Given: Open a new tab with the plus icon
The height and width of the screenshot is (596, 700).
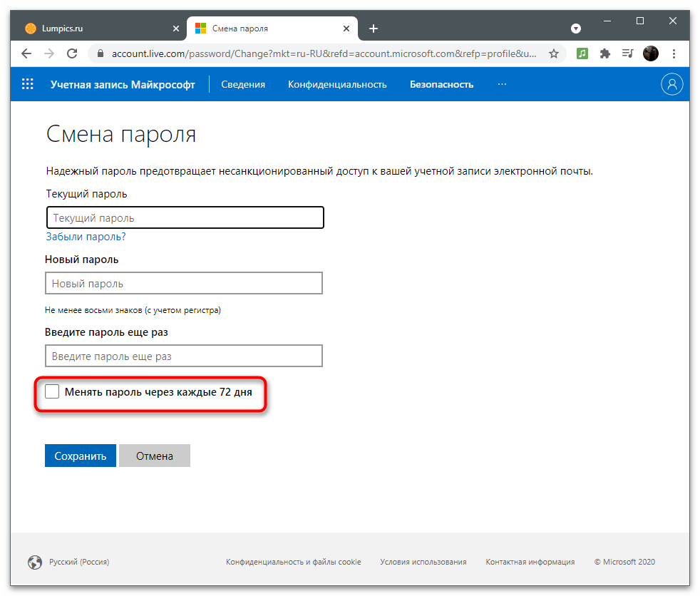Looking at the screenshot, I should pos(374,29).
